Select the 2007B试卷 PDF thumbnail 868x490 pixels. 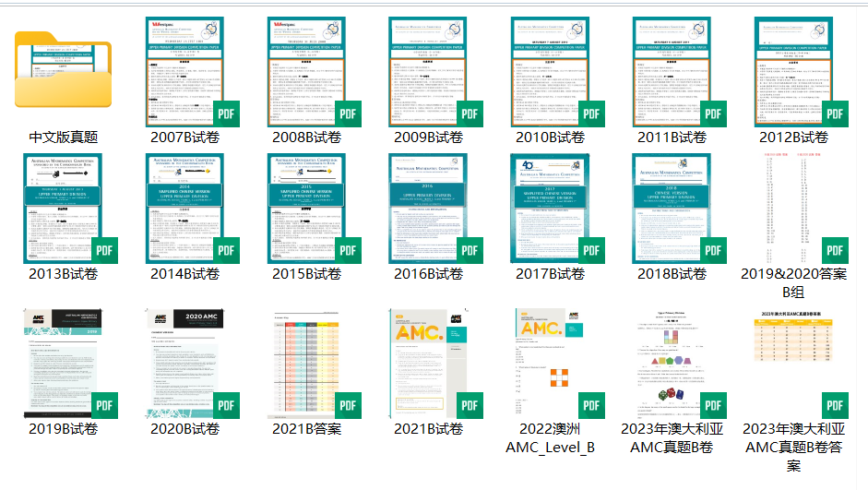[192, 72]
